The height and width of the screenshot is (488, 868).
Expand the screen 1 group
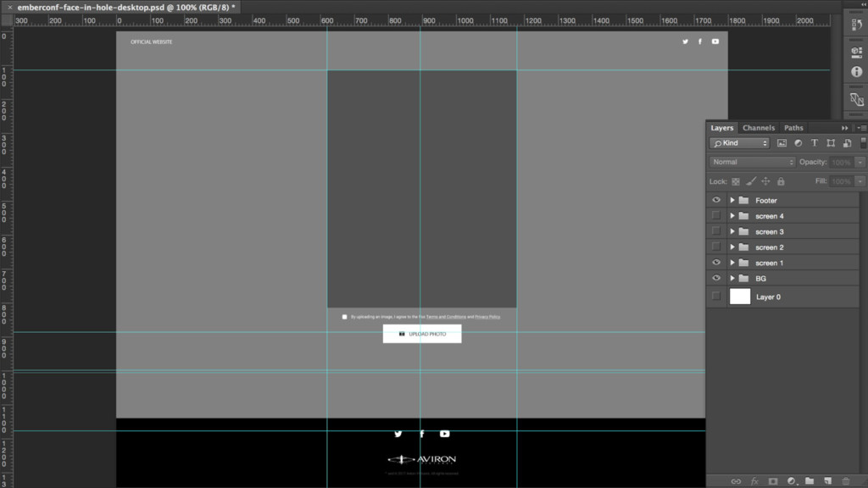coord(732,263)
